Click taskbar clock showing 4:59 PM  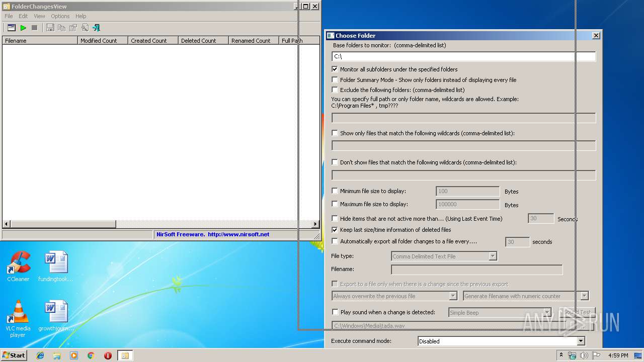tap(618, 355)
